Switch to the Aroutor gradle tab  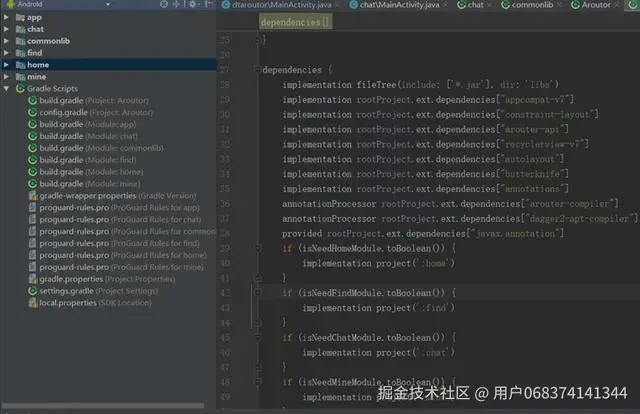point(596,5)
